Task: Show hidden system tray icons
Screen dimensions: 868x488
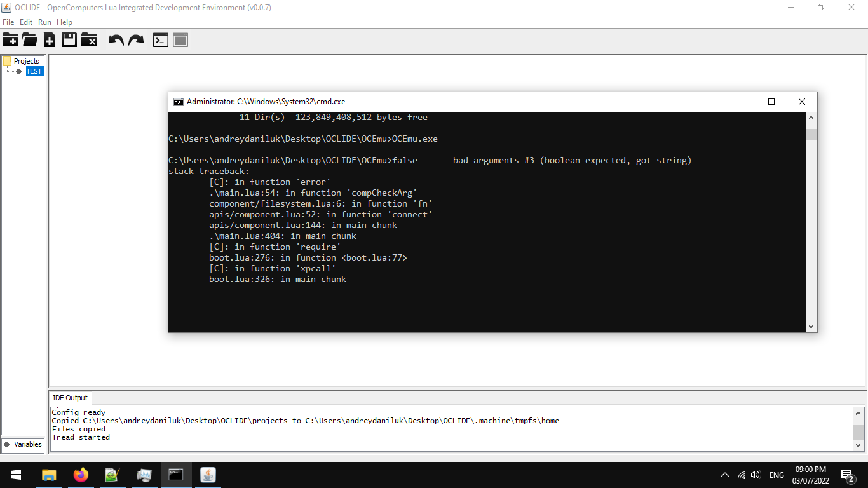Action: [x=725, y=475]
